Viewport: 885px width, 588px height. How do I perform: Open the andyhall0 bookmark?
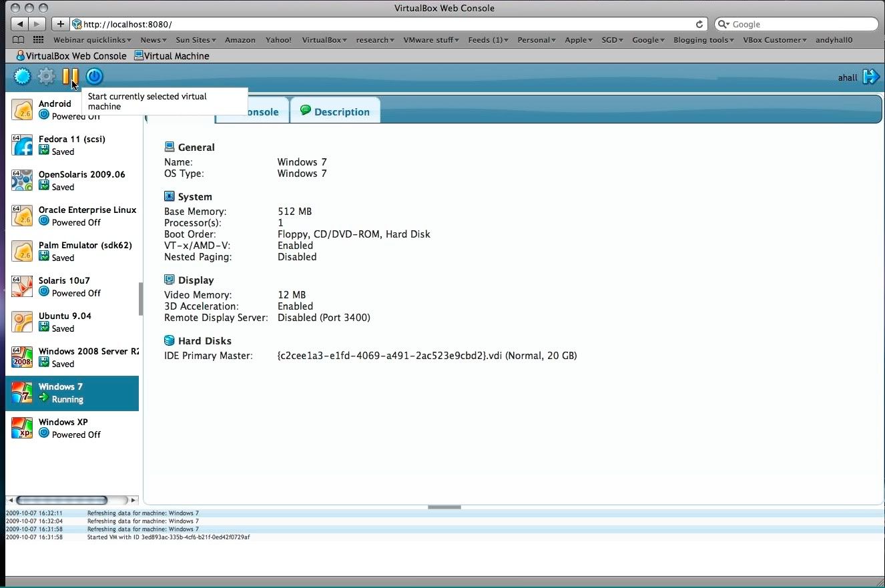point(834,40)
